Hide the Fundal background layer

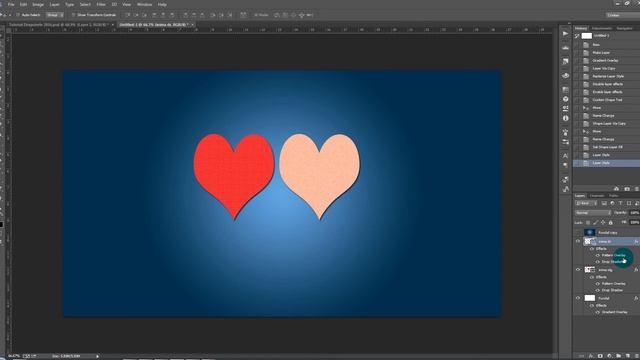click(x=578, y=298)
